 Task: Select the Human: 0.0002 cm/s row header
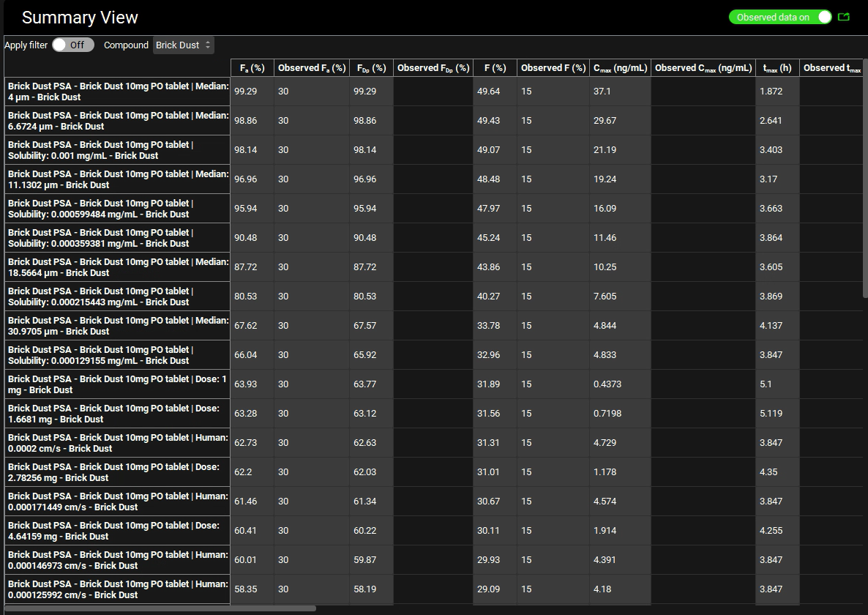pos(117,443)
